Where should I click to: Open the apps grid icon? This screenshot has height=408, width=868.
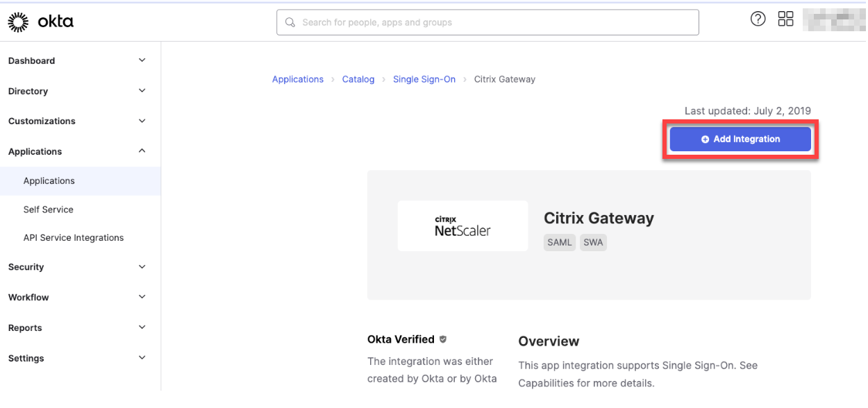785,19
